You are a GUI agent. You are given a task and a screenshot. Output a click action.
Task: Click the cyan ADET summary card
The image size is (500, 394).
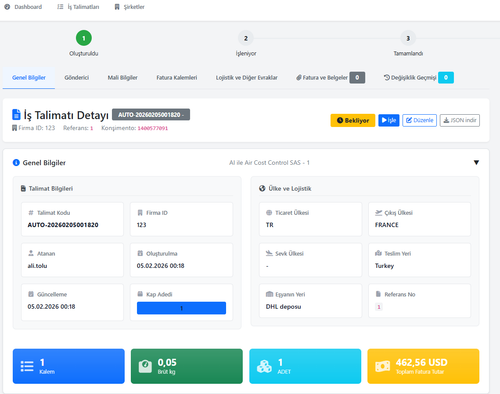tap(305, 366)
